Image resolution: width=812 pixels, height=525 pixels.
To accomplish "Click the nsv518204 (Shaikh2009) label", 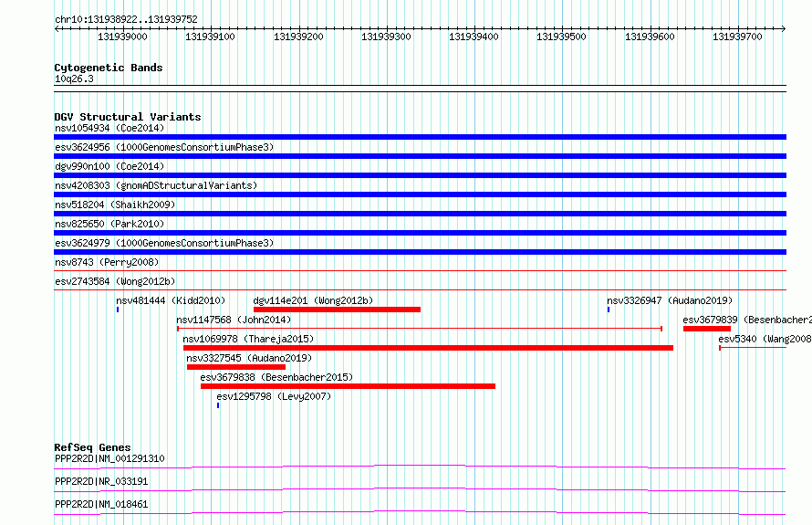I will pos(115,205).
